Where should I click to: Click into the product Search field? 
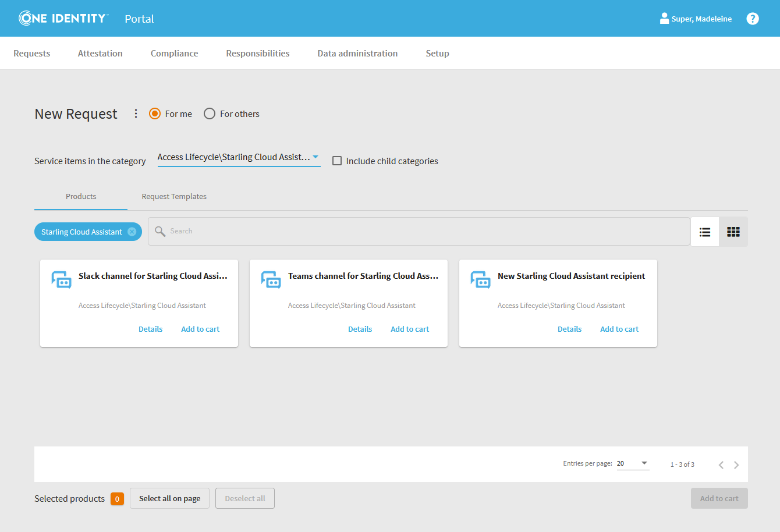pyautogui.click(x=419, y=231)
